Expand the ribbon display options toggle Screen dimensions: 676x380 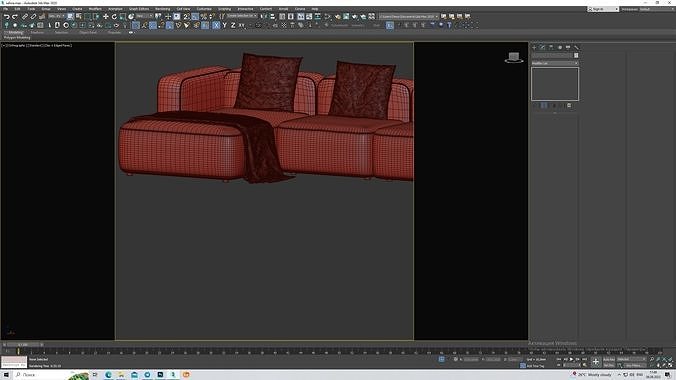click(131, 32)
